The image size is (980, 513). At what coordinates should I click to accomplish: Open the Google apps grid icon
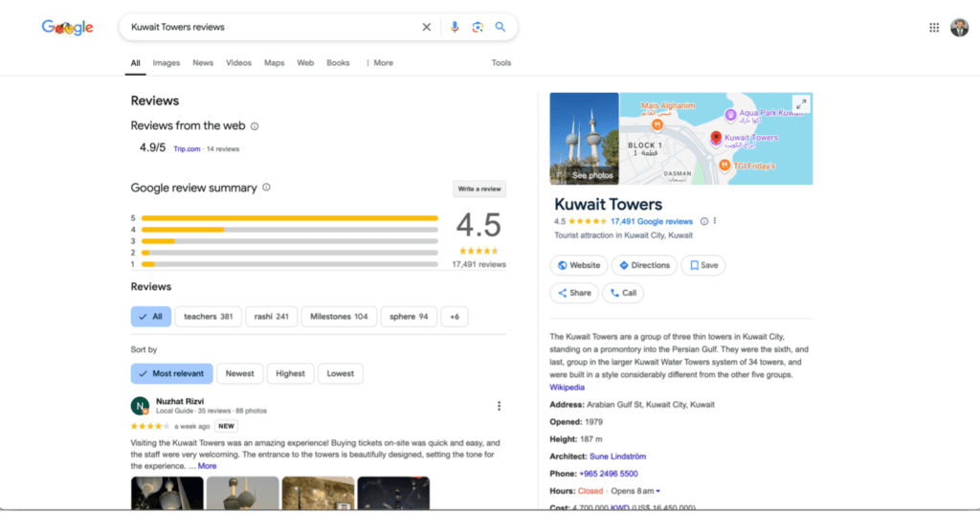tap(934, 28)
